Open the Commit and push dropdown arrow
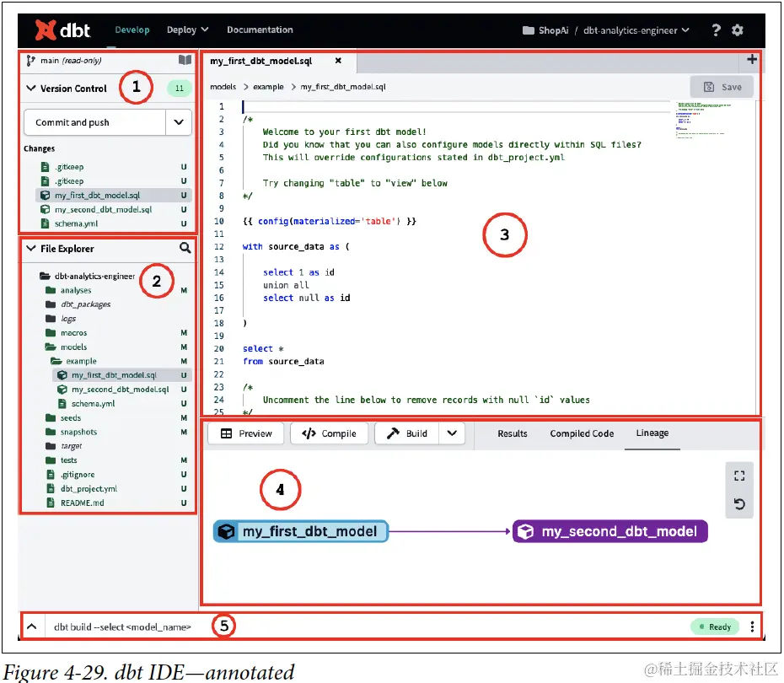 (x=179, y=122)
